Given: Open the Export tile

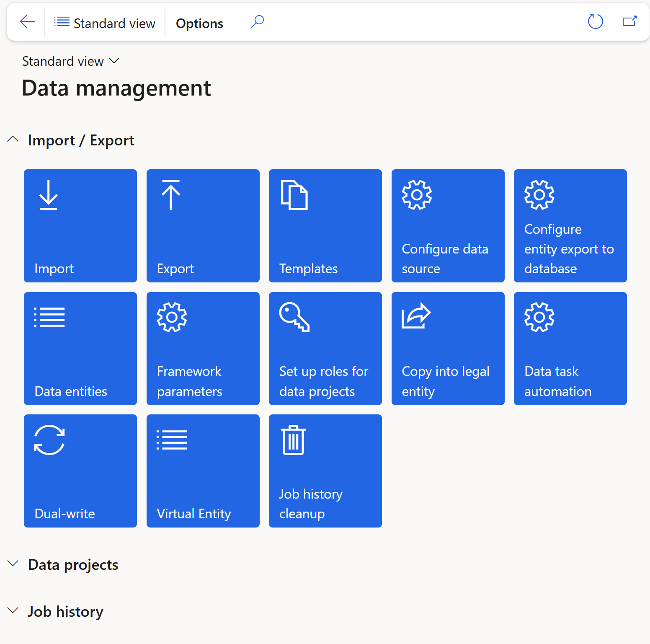Looking at the screenshot, I should pos(203,226).
